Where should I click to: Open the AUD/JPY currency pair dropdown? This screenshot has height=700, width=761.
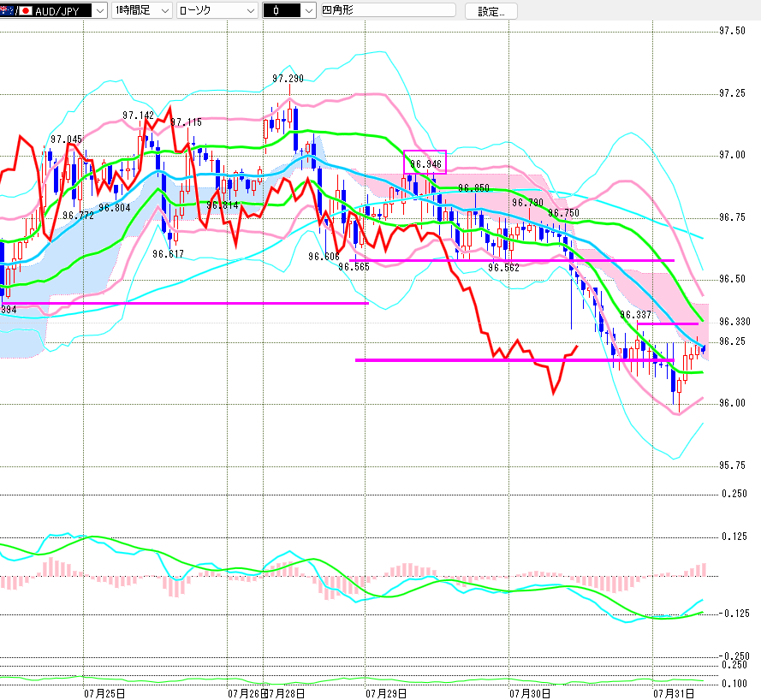(53, 10)
